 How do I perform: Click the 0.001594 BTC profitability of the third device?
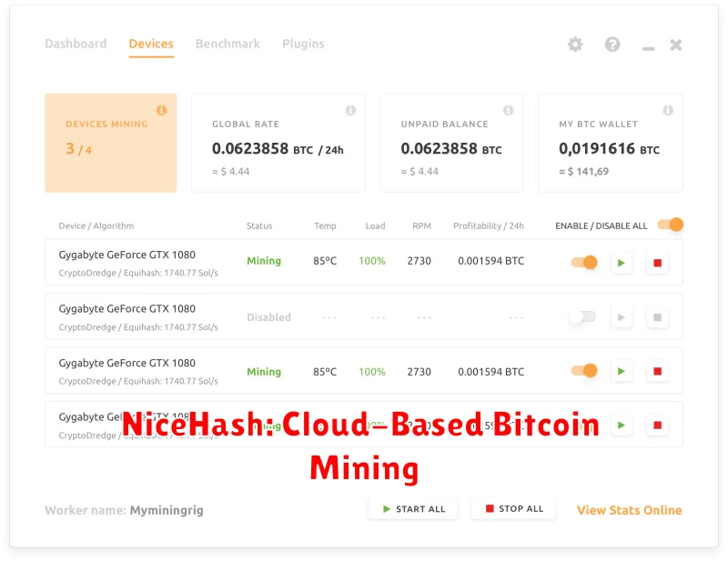[491, 372]
